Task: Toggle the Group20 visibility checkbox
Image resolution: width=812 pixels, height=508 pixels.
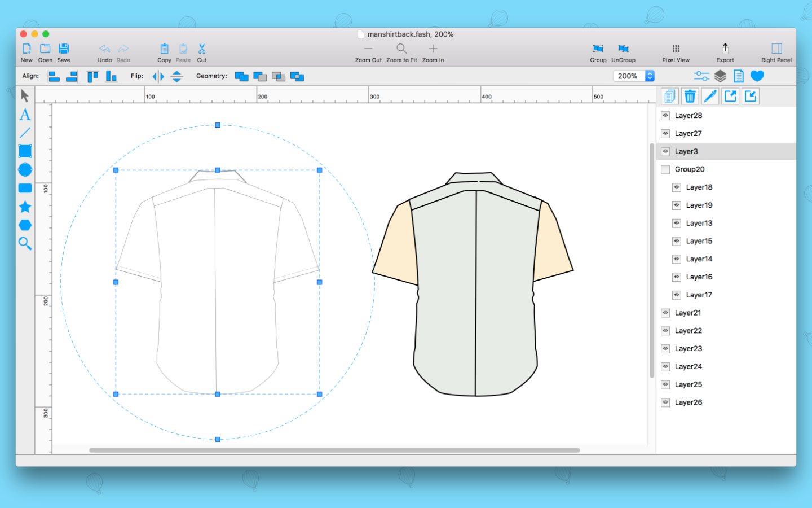Action: pos(665,169)
